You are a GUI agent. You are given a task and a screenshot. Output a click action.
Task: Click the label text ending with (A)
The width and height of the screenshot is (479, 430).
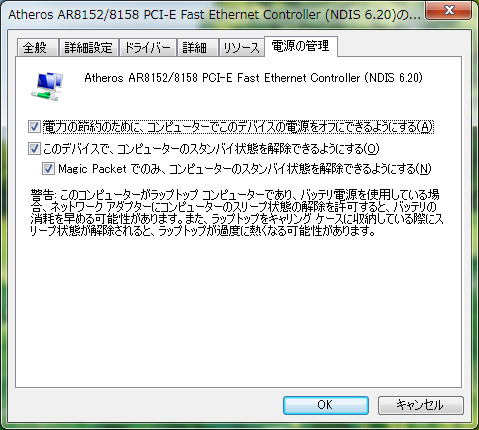pos(238,127)
